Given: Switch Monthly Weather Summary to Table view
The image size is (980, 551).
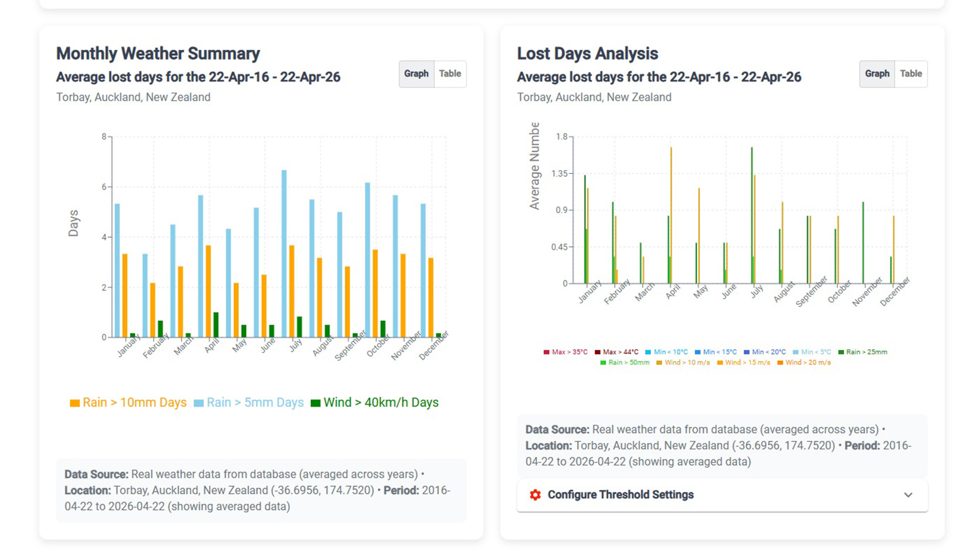Looking at the screenshot, I should pos(450,73).
